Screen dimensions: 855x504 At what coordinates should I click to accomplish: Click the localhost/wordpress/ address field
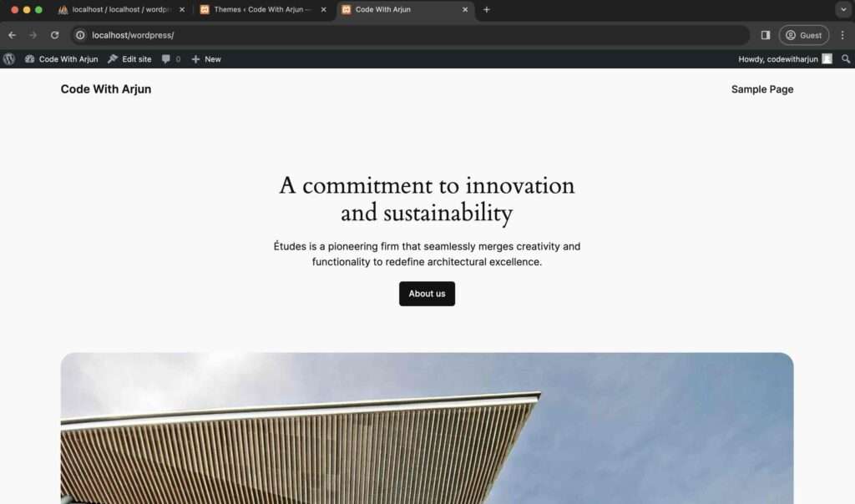[x=409, y=35]
